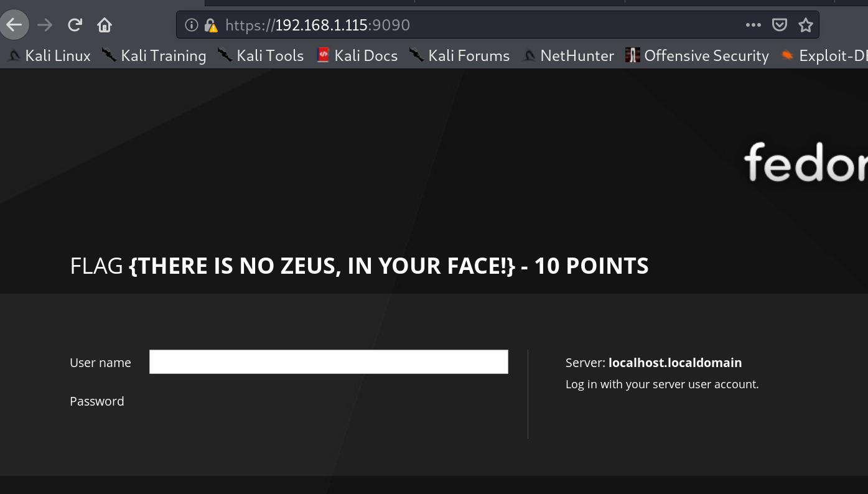This screenshot has width=868, height=494.
Task: Click the forward navigation arrow
Action: [45, 25]
